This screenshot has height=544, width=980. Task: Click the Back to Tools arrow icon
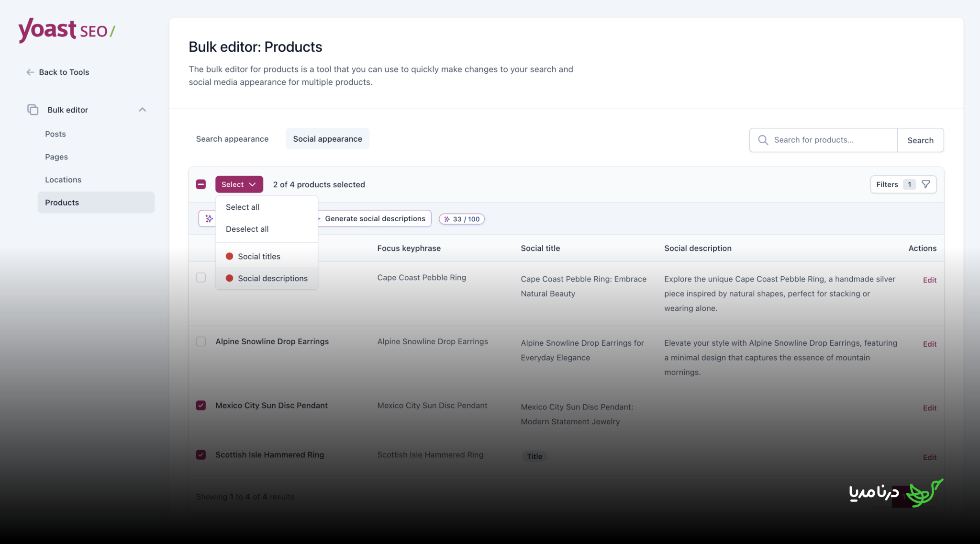coord(30,72)
